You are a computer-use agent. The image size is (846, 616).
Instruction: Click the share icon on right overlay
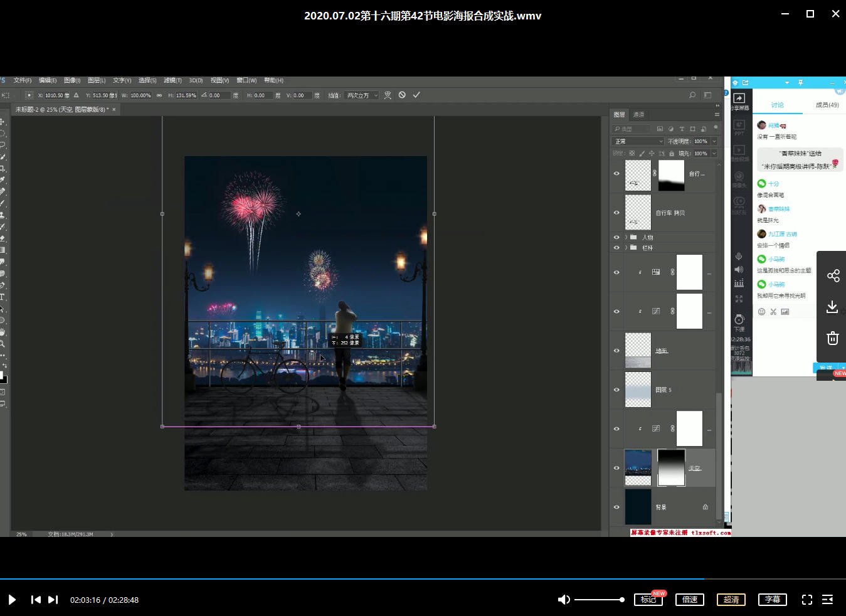833,276
